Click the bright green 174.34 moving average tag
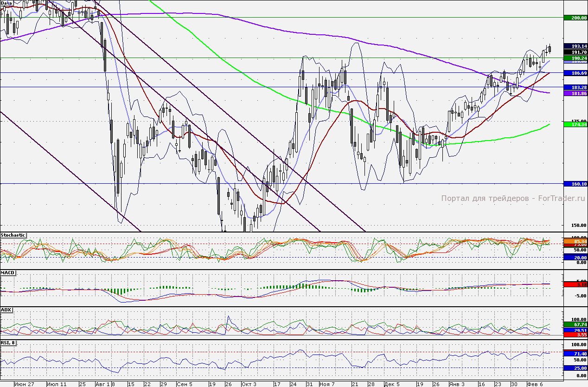 click(x=575, y=124)
